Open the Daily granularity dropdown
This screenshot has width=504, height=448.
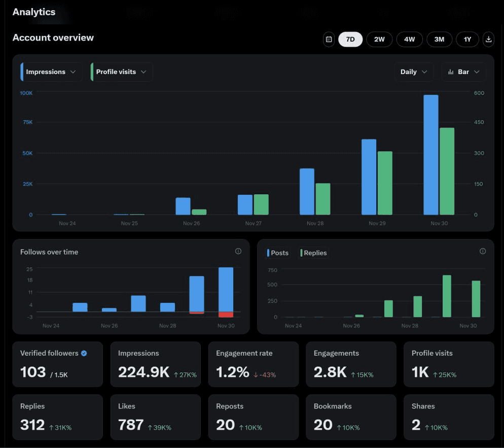pos(414,72)
